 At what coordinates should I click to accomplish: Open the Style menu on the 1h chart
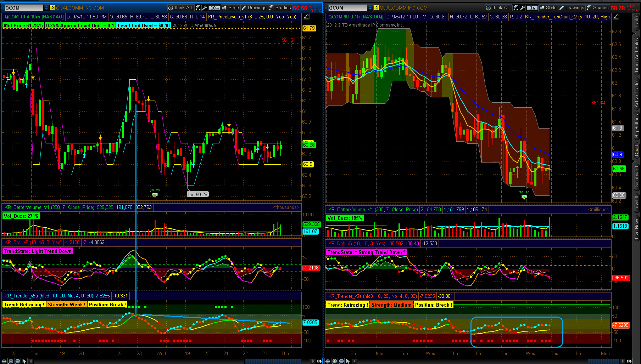(x=548, y=8)
